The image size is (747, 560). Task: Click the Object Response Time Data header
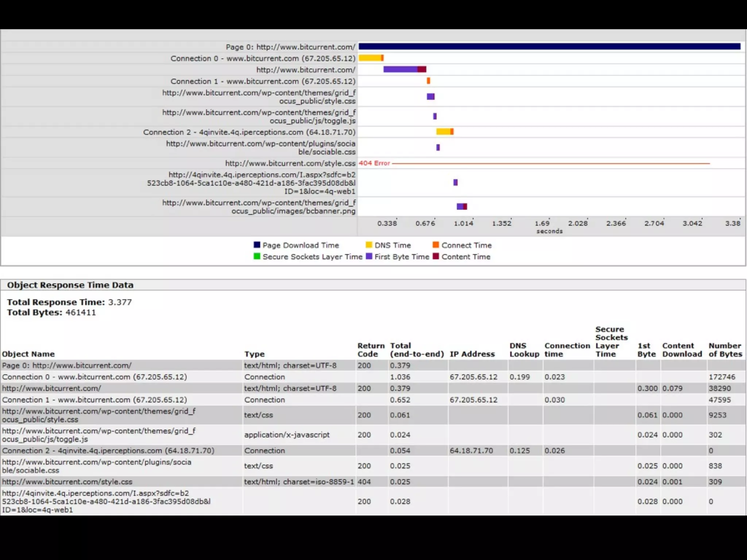tap(70, 285)
